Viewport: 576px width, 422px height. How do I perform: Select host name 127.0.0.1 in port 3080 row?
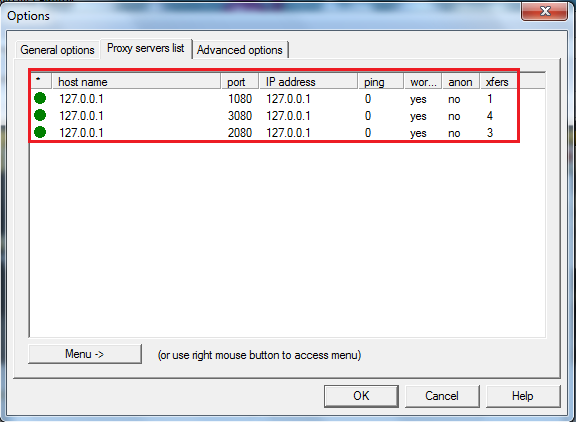click(81, 116)
